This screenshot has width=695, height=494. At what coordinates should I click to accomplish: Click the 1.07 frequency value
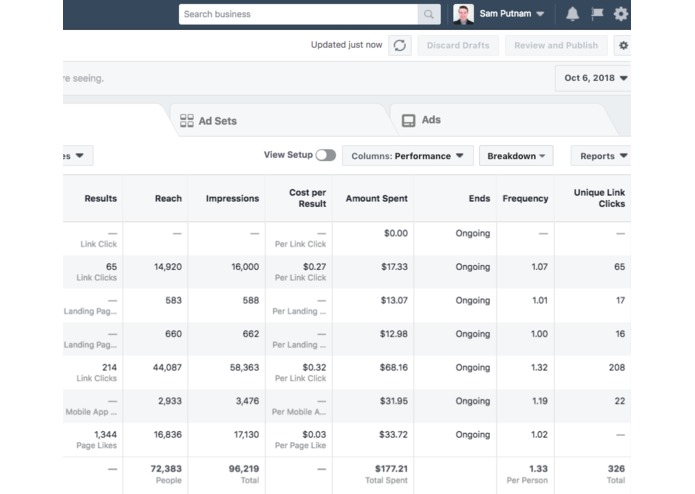click(539, 267)
